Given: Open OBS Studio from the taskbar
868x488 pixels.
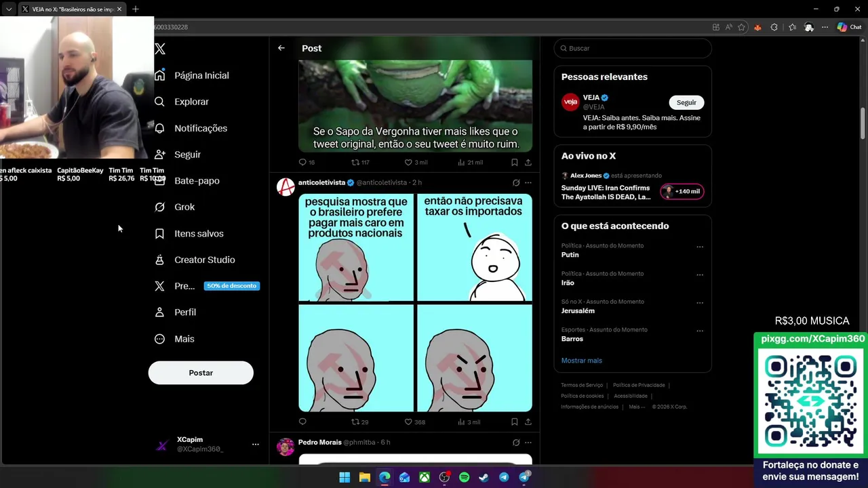Looking at the screenshot, I should (x=444, y=477).
